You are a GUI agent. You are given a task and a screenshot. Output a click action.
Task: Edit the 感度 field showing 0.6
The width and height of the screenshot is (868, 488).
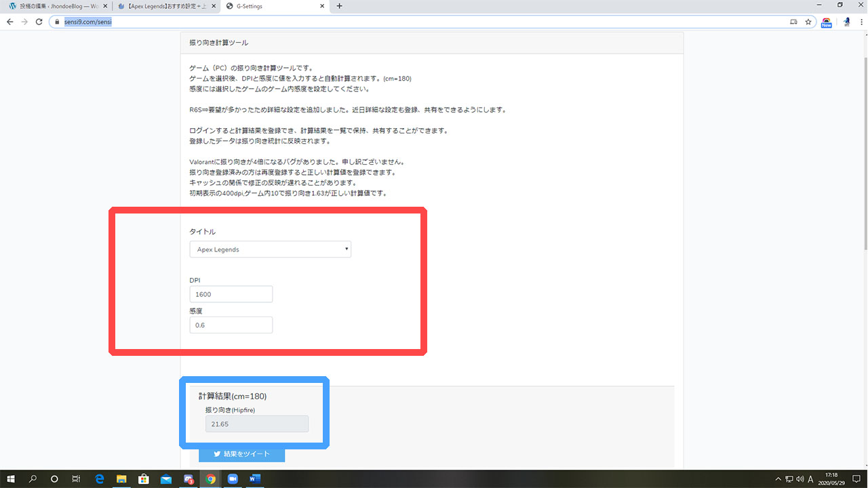tap(231, 325)
